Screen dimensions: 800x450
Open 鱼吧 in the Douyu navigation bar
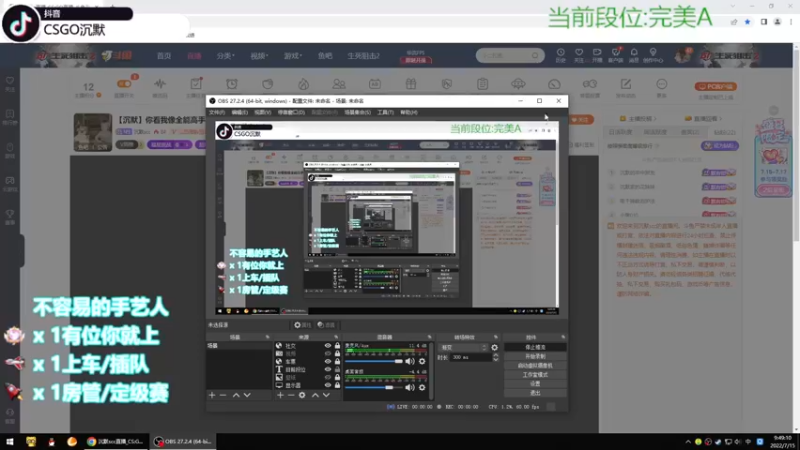click(x=325, y=56)
